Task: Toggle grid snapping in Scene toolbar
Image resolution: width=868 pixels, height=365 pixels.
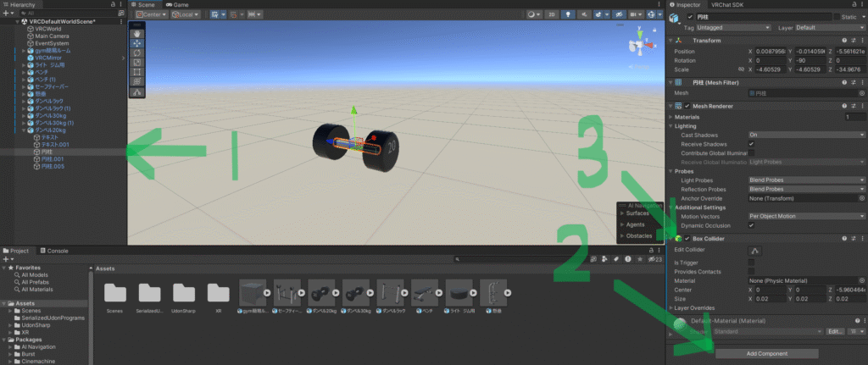Action: (215, 14)
